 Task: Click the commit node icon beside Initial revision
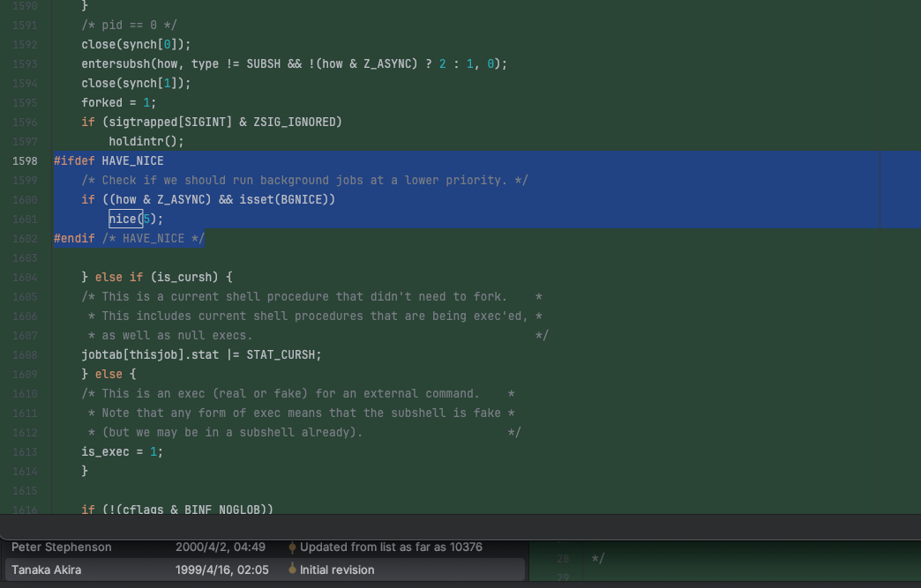(x=292, y=569)
